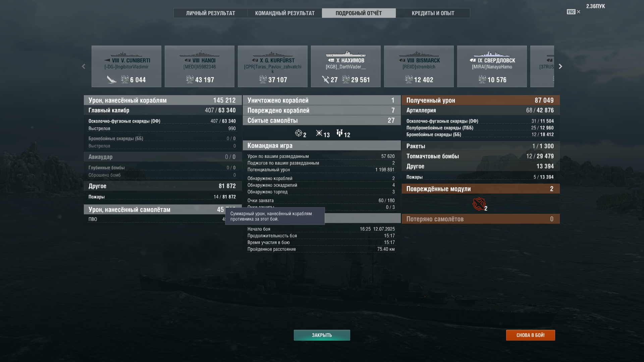Click the Свердловск cruiser silhouette icon
Image resolution: width=644 pixels, height=362 pixels.
(492, 54)
